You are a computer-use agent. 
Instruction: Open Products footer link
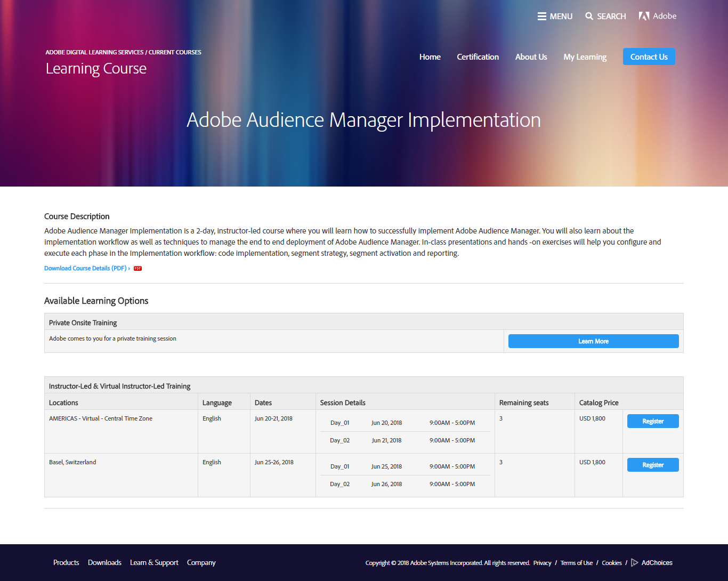pyautogui.click(x=66, y=562)
